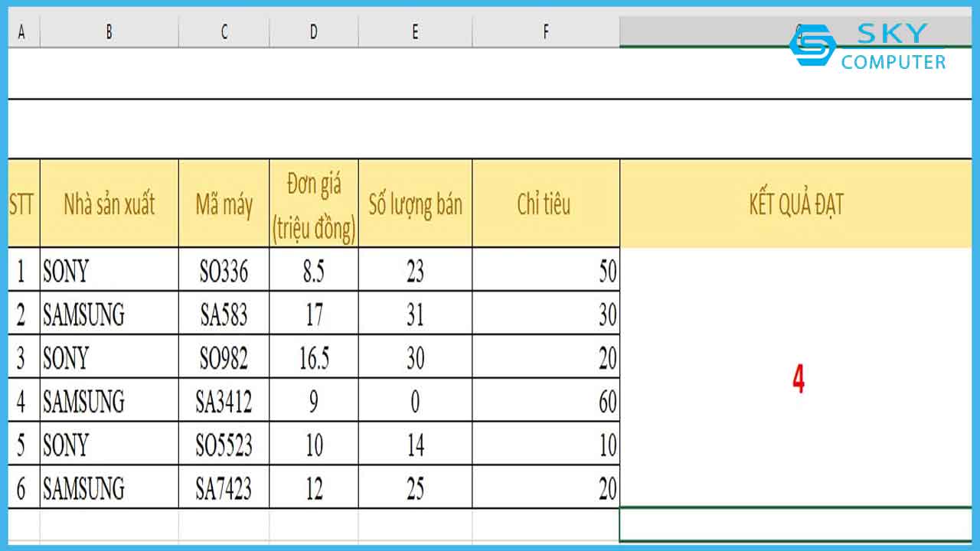Select column B header
The width and height of the screenshot is (980, 551).
109,32
